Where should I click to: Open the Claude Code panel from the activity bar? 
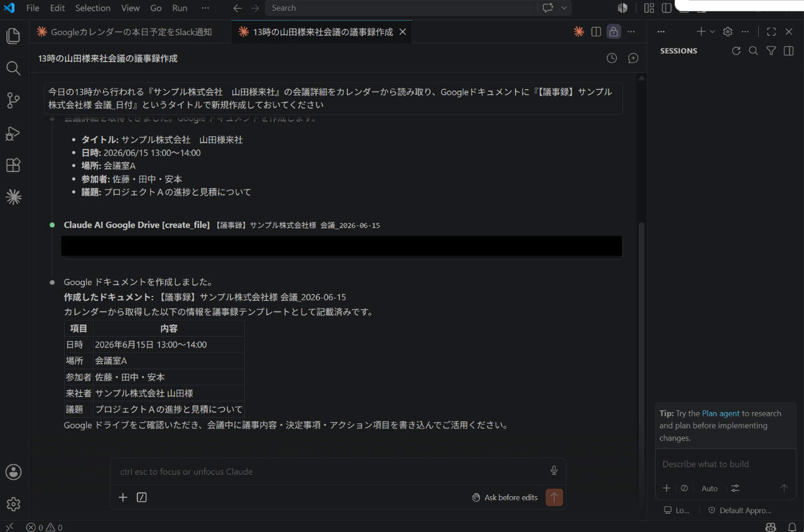(13, 197)
